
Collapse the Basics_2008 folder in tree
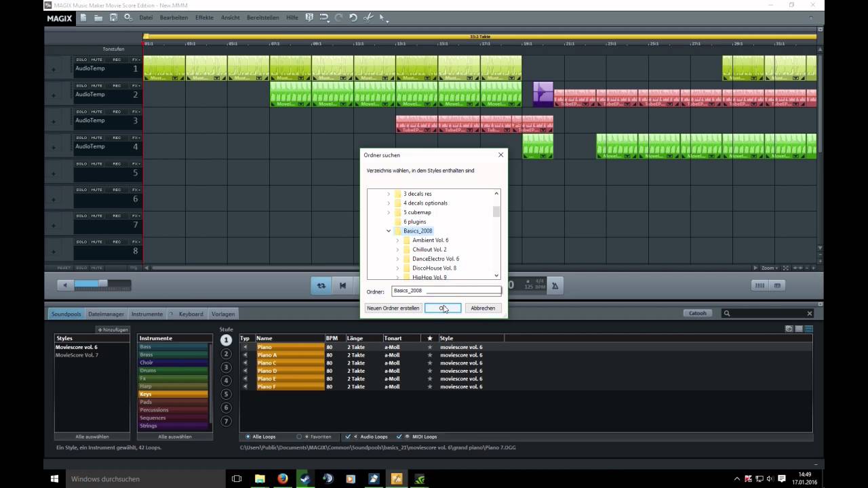tap(389, 231)
